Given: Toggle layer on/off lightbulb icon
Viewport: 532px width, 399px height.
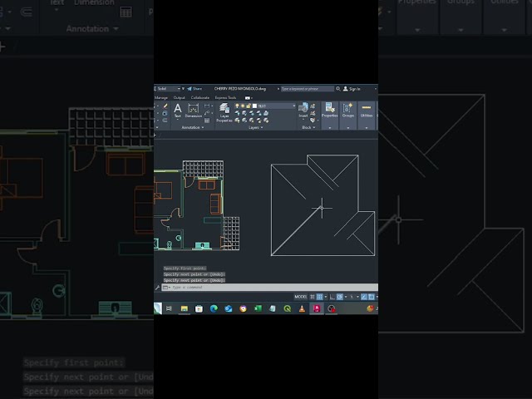Looking at the screenshot, I should [237, 106].
